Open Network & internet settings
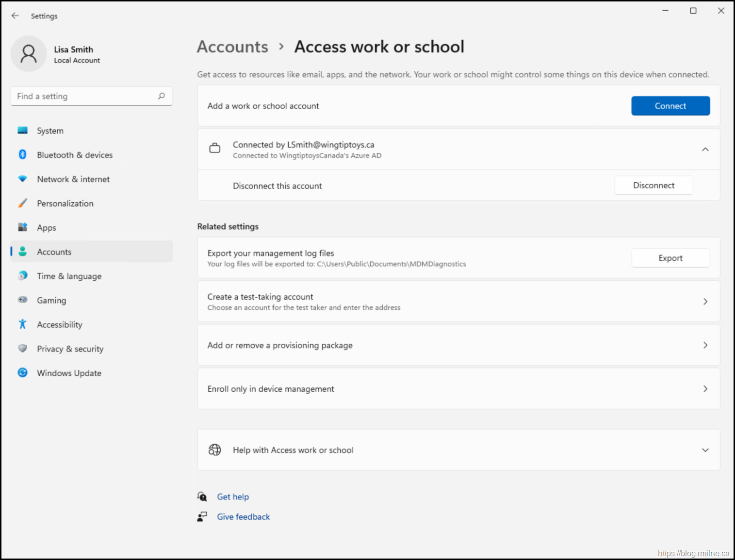 pyautogui.click(x=73, y=179)
